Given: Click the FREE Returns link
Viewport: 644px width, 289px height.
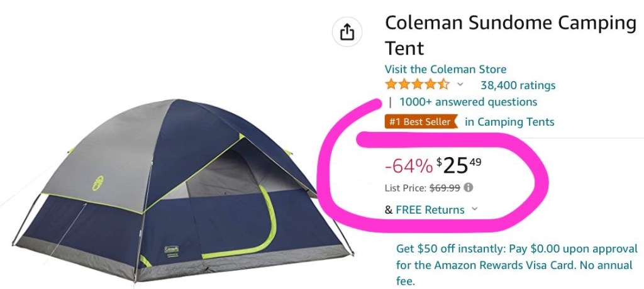Looking at the screenshot, I should (x=430, y=210).
